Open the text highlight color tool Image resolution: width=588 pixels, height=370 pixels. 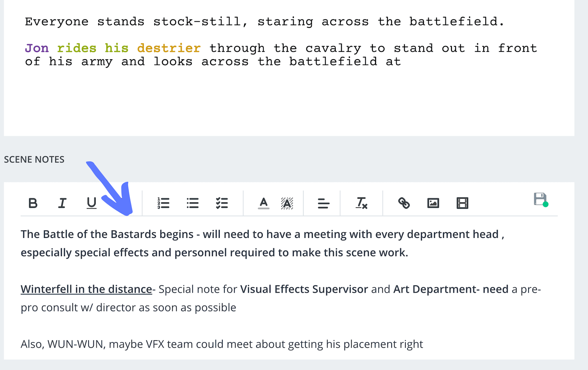[x=287, y=203]
